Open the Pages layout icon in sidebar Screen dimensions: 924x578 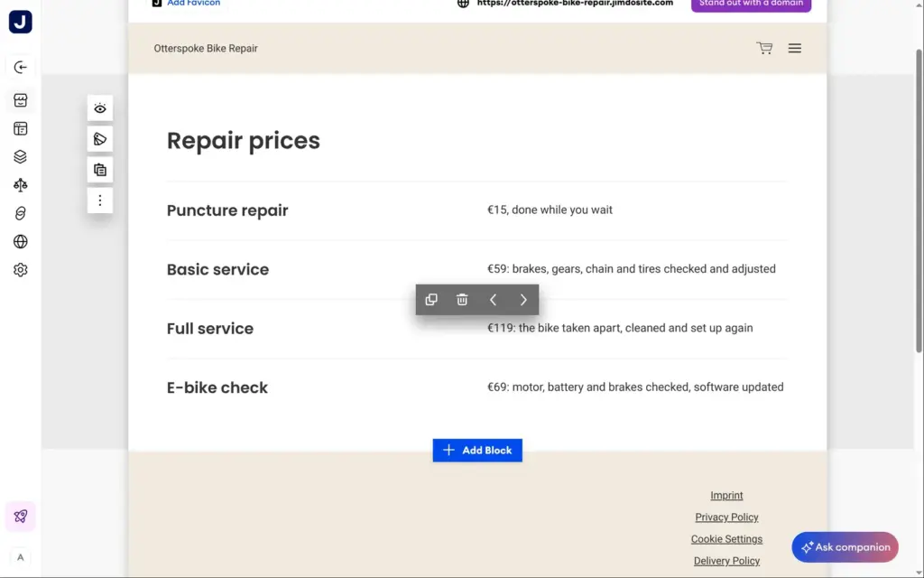(21, 128)
